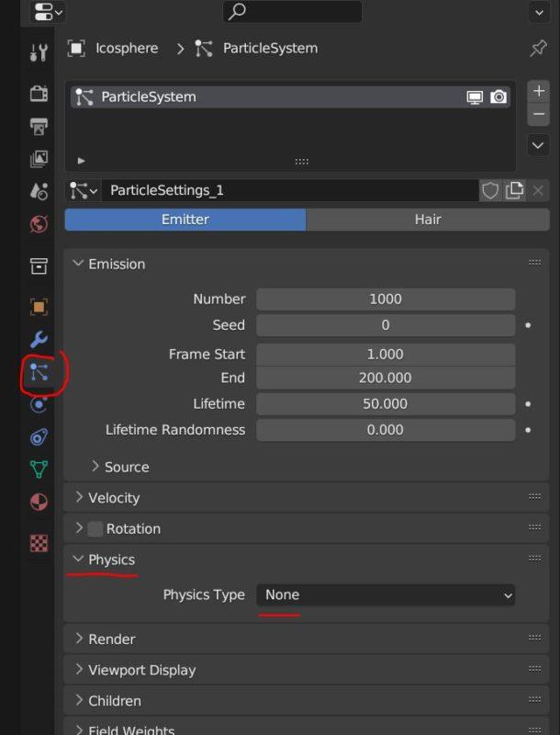This screenshot has width=560, height=735.
Task: Click the Seed value field
Action: [x=386, y=325]
